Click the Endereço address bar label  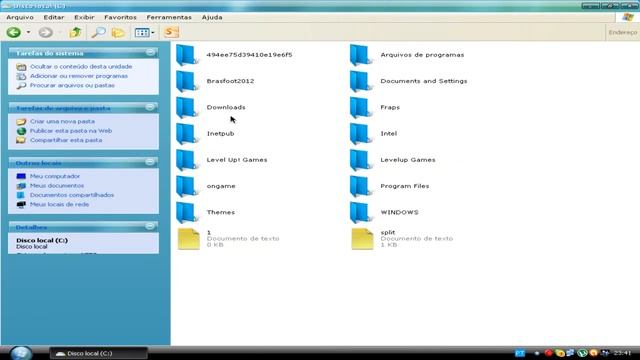pyautogui.click(x=623, y=32)
